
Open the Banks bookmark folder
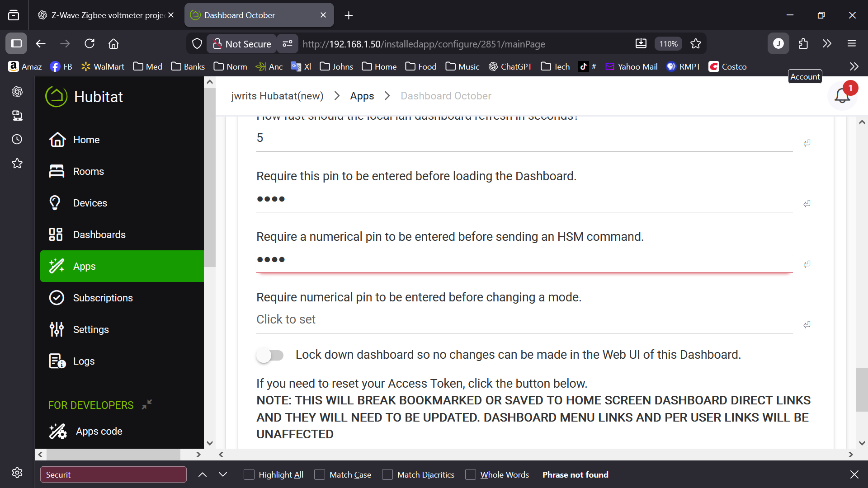point(188,66)
